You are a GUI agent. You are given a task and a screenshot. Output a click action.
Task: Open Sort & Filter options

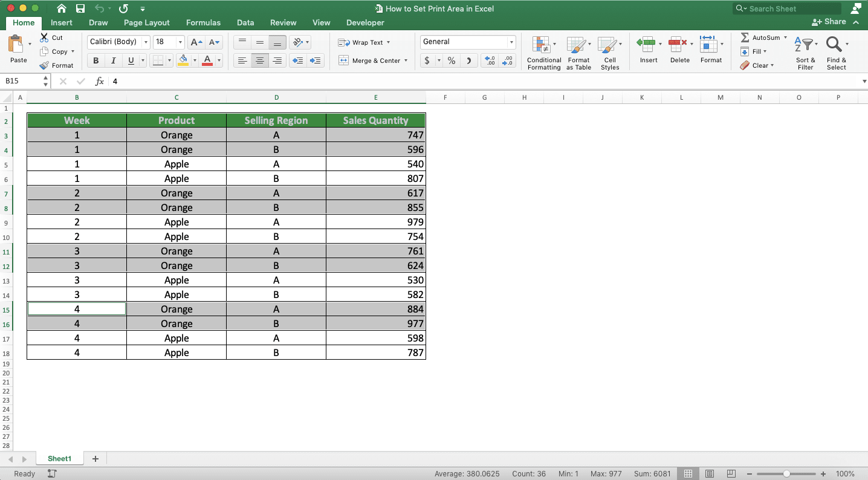click(805, 53)
